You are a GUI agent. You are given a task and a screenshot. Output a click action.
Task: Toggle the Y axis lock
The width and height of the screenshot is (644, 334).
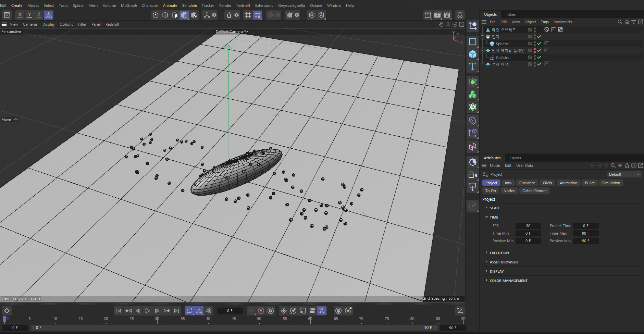[x=29, y=15]
